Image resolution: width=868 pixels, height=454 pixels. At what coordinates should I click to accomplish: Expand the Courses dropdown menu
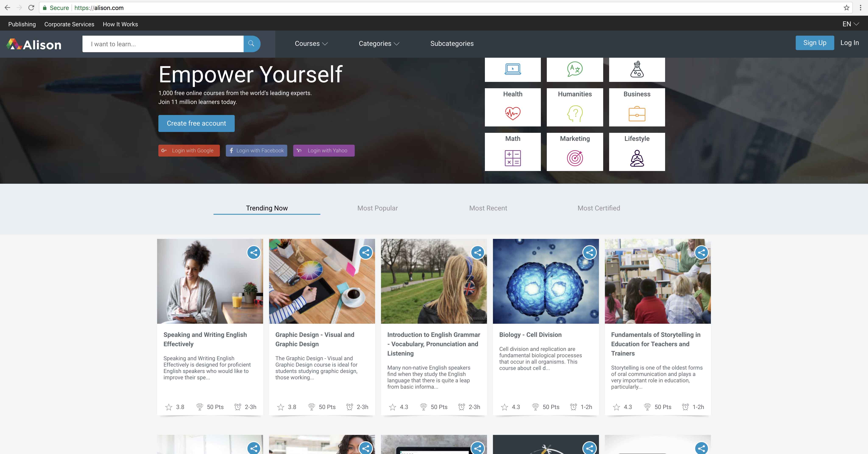(x=311, y=43)
